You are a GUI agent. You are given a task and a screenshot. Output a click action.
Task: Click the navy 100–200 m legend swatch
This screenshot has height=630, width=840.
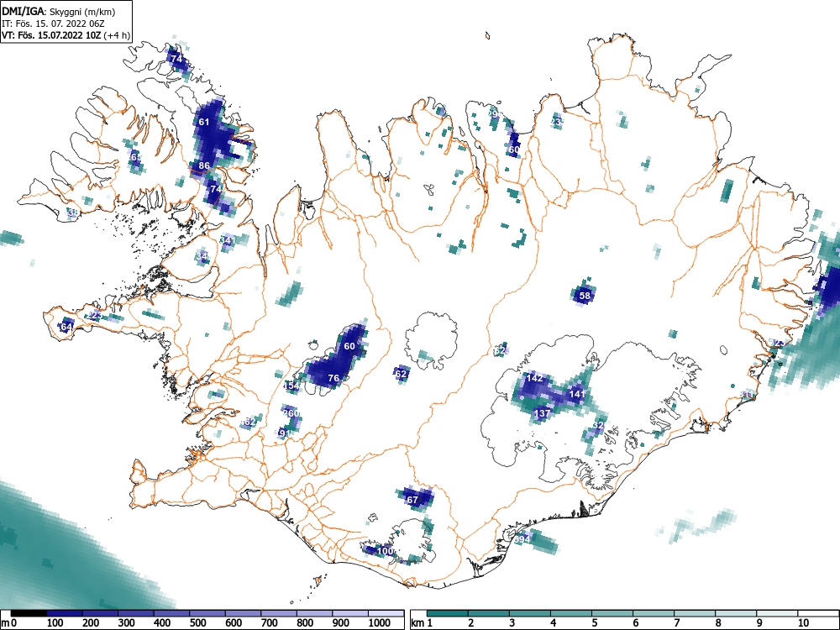[65, 613]
